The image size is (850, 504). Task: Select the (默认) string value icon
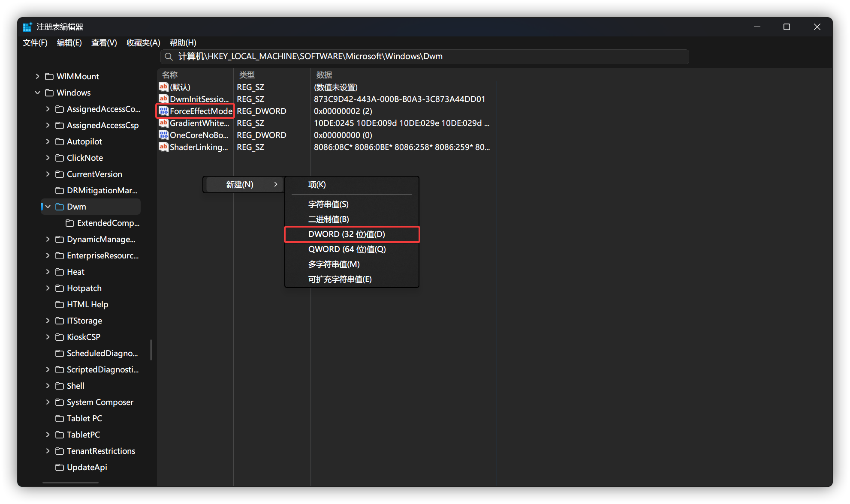(163, 87)
